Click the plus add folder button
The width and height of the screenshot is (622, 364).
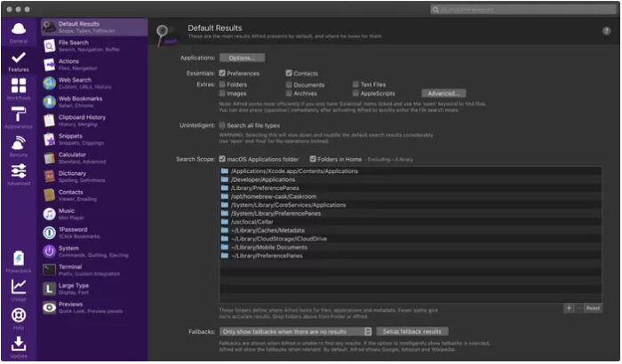569,308
